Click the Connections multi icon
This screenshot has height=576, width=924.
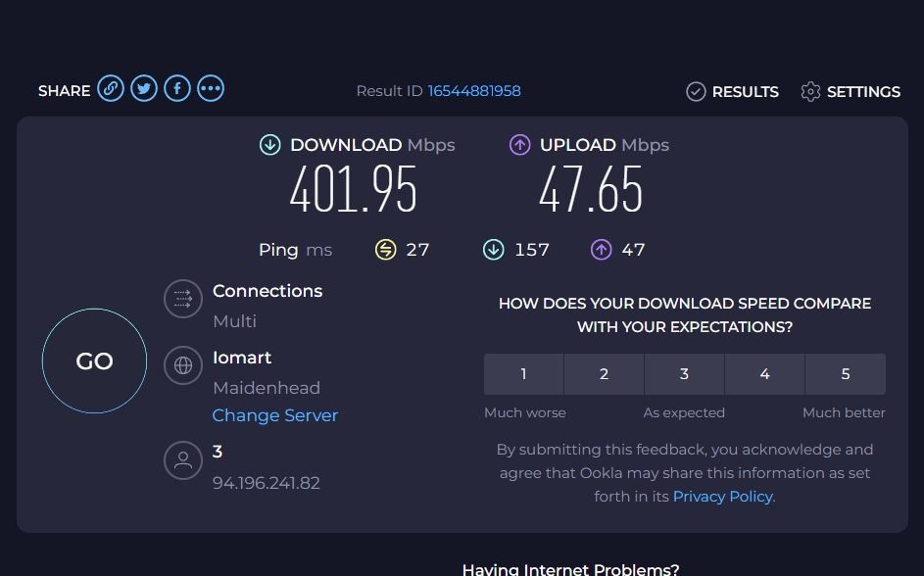182,300
